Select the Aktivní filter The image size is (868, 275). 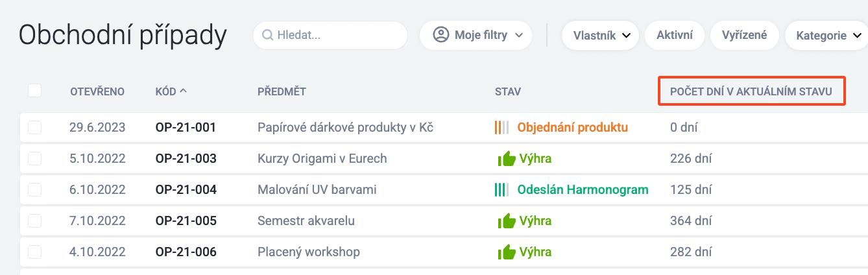(x=675, y=35)
